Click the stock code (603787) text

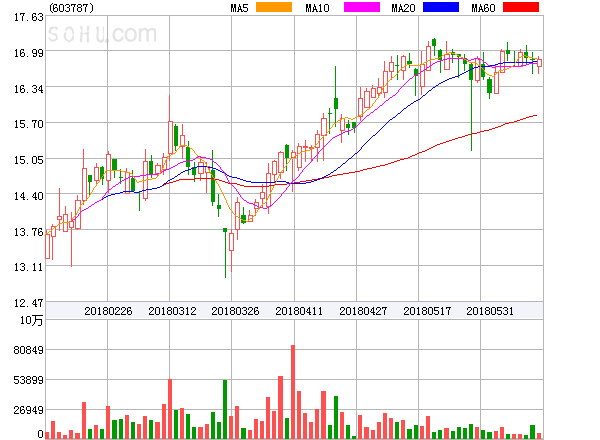click(x=71, y=8)
